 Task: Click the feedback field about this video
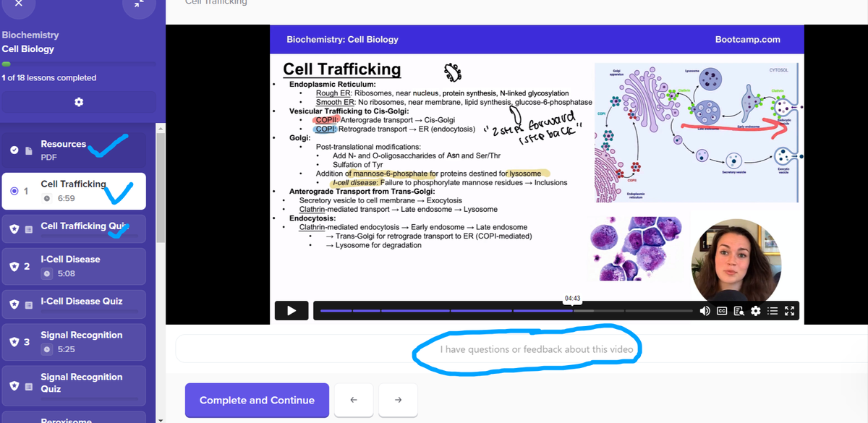536,349
